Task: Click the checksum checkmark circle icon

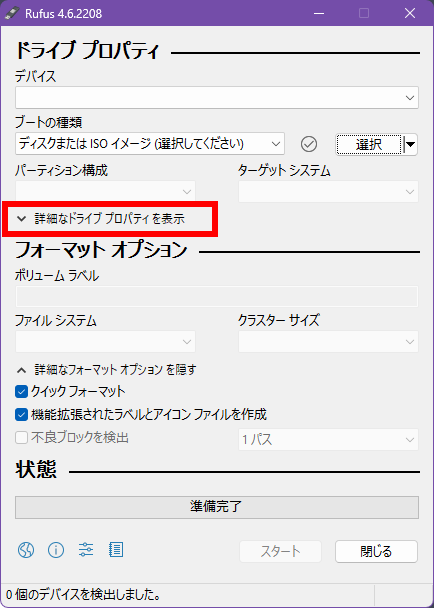Action: (309, 144)
